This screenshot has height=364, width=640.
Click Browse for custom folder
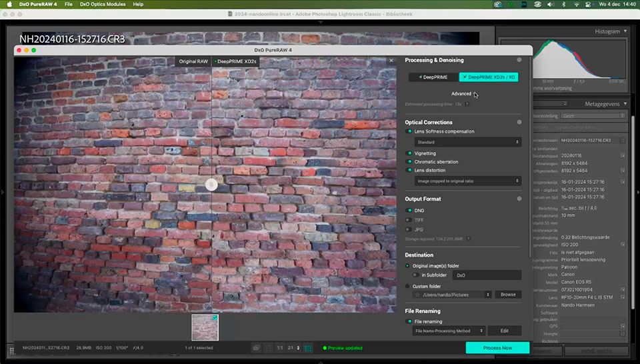(508, 295)
